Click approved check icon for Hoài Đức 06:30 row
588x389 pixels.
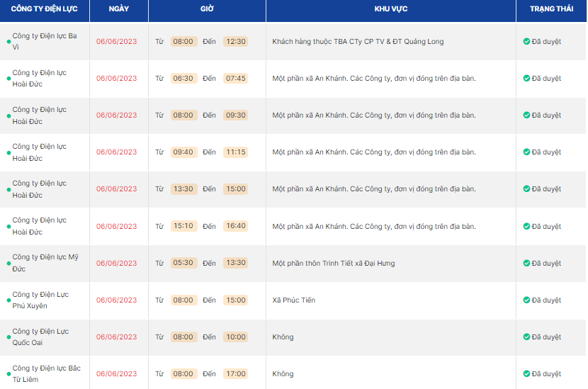pos(526,78)
